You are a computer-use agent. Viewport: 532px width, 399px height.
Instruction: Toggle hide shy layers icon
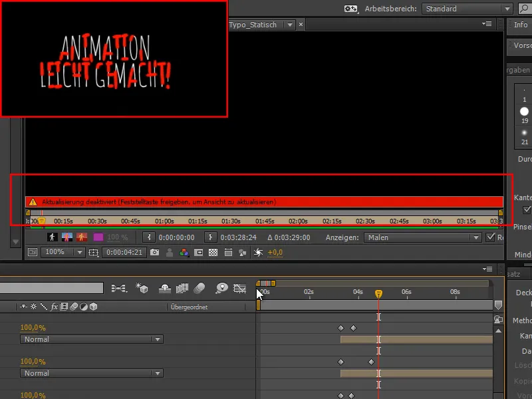tap(164, 289)
